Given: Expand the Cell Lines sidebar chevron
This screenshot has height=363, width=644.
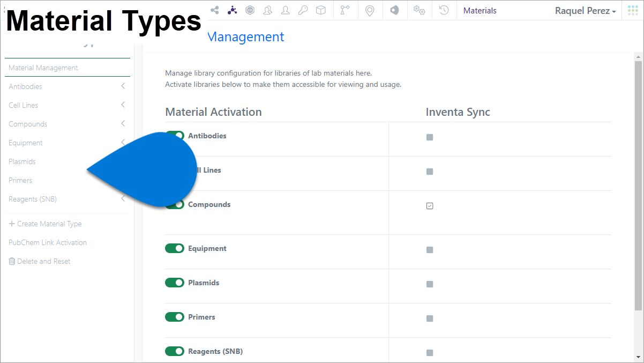Looking at the screenshot, I should tap(123, 105).
